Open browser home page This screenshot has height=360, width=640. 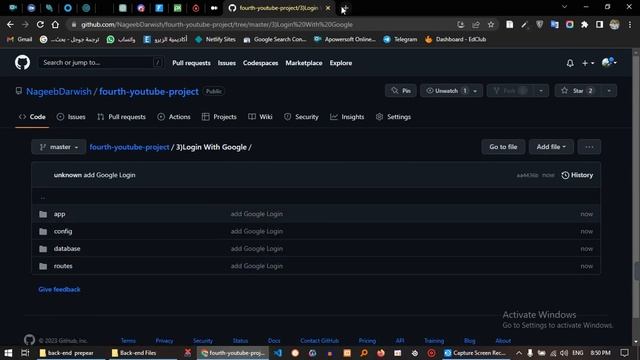pyautogui.click(x=55, y=24)
